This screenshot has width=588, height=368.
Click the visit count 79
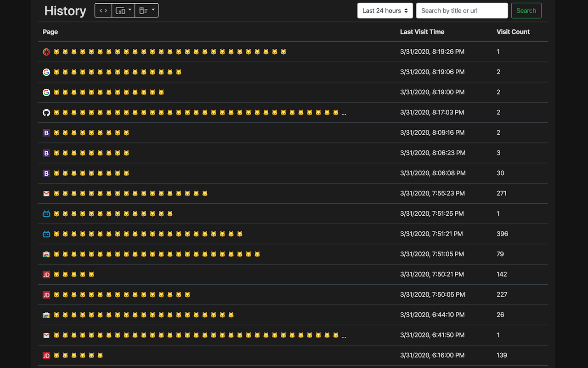(500, 254)
